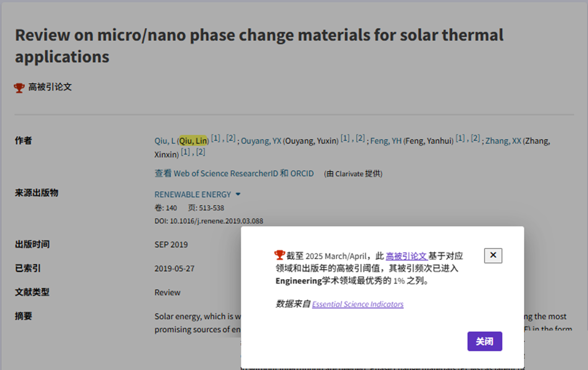Click affiliation [2] after Zhang Xinxin
Screen dimensions: 588x370
(x=200, y=152)
